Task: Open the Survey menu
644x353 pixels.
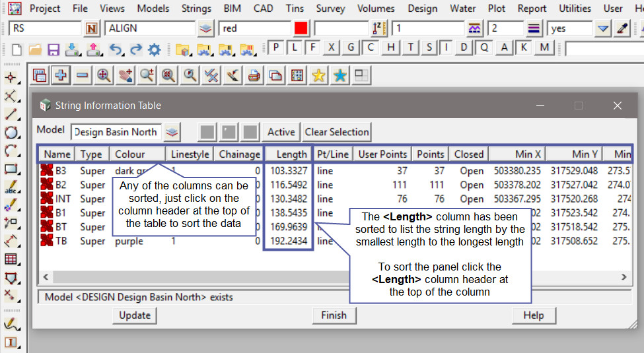Action: point(330,9)
